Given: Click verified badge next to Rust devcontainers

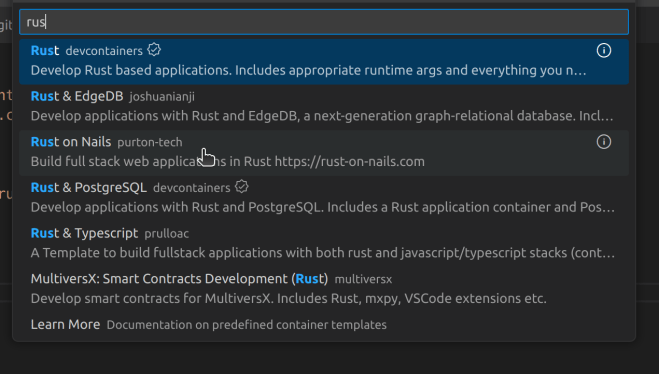Looking at the screenshot, I should (x=154, y=50).
